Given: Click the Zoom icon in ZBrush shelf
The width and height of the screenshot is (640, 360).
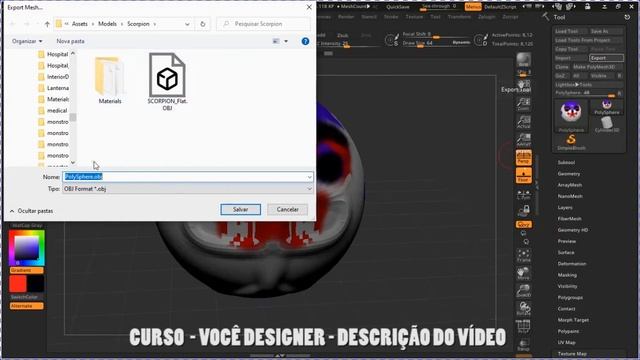Looking at the screenshot, I should [523, 104].
